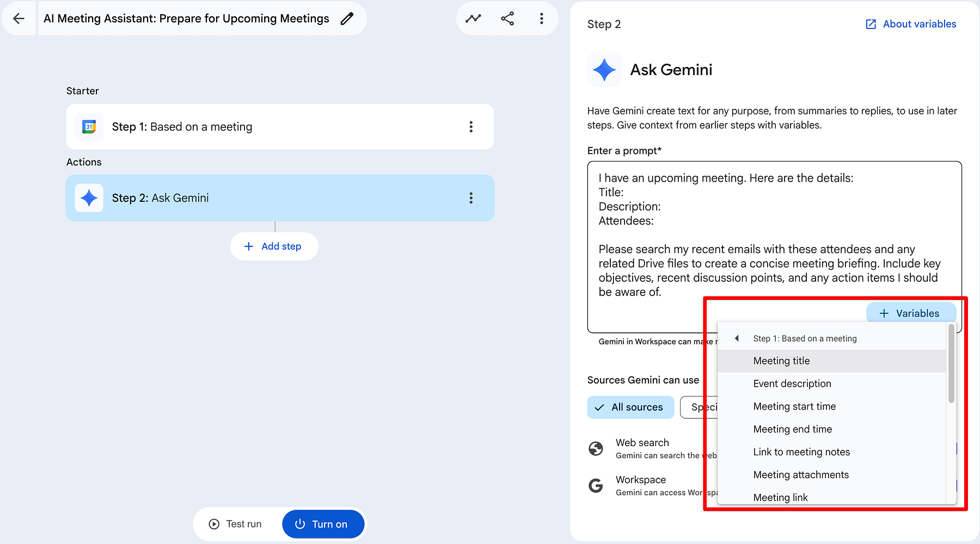Click the flow title text
This screenshot has width=980, height=544.
[x=186, y=18]
